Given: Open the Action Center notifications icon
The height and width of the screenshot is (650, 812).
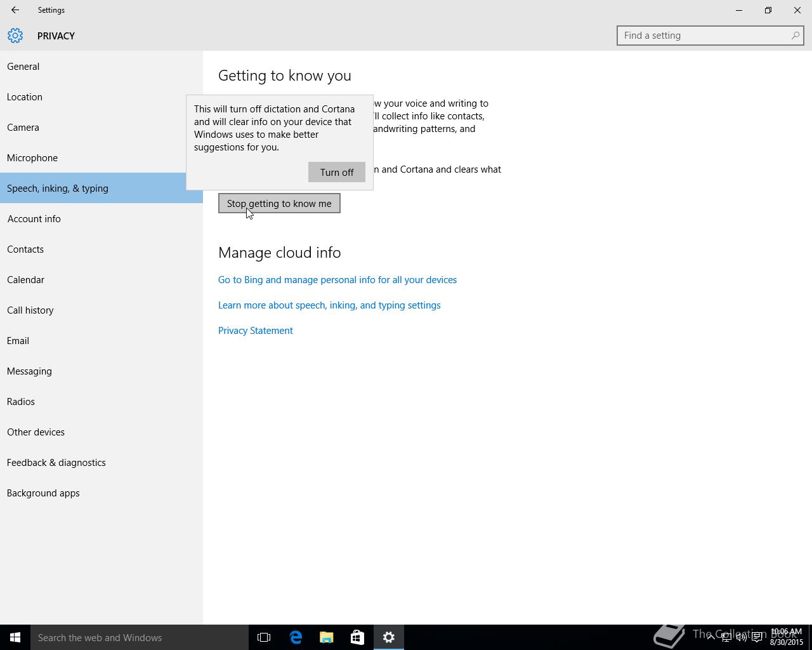Looking at the screenshot, I should [x=757, y=637].
